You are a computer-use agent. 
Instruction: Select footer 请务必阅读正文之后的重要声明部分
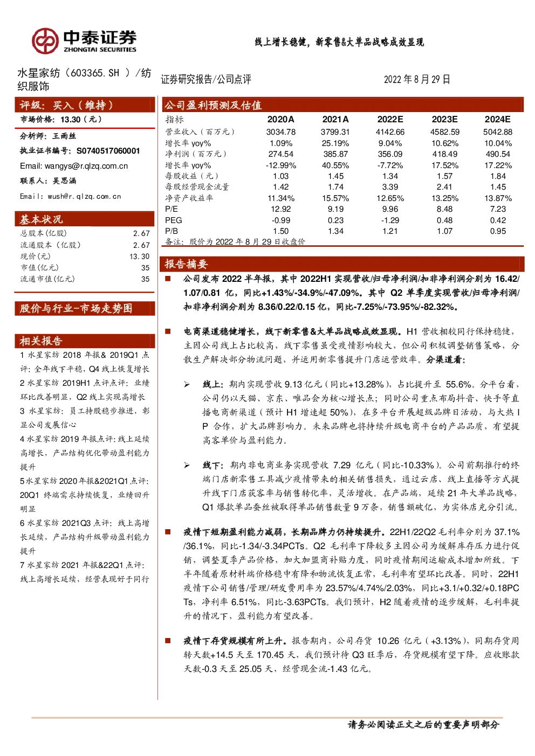click(423, 725)
